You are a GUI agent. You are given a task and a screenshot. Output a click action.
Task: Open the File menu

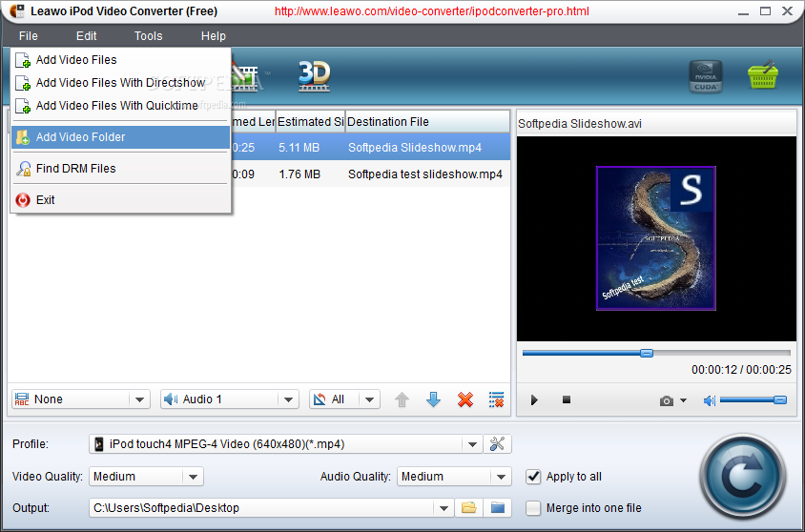(29, 36)
